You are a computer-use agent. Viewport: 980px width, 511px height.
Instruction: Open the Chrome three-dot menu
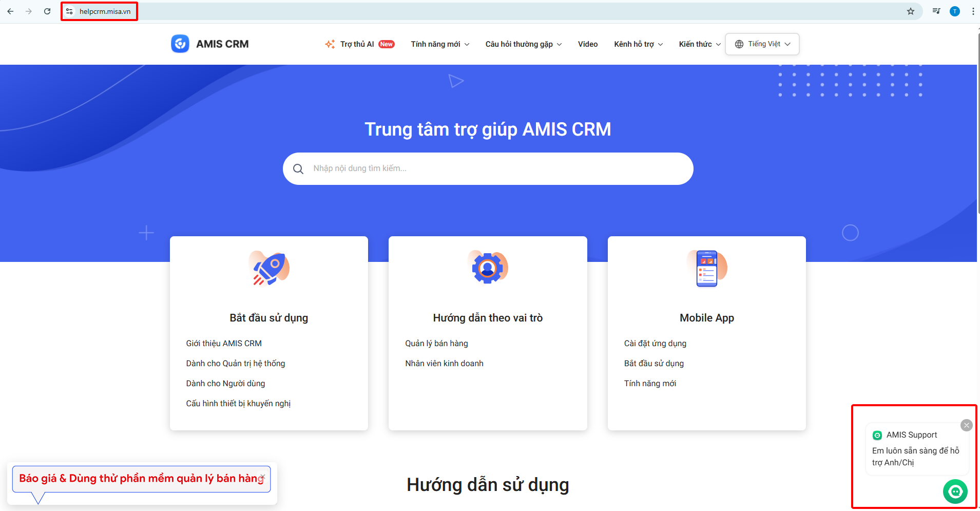(973, 11)
